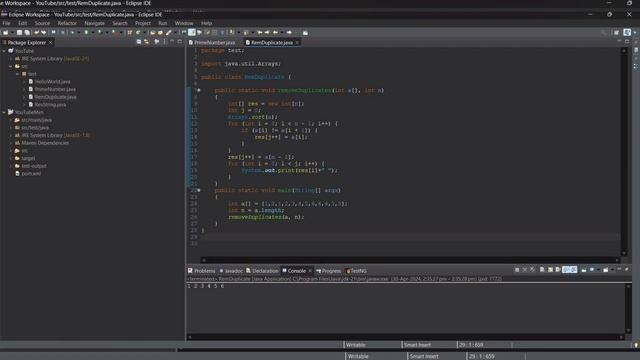Collapse the test package node
Screen dimensions: 640x360
[x=18, y=74]
